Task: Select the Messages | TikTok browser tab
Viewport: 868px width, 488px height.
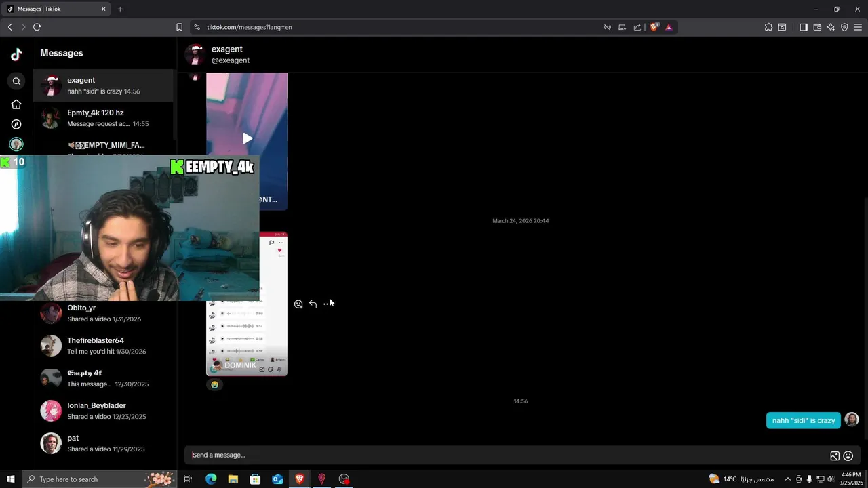Action: coord(57,9)
